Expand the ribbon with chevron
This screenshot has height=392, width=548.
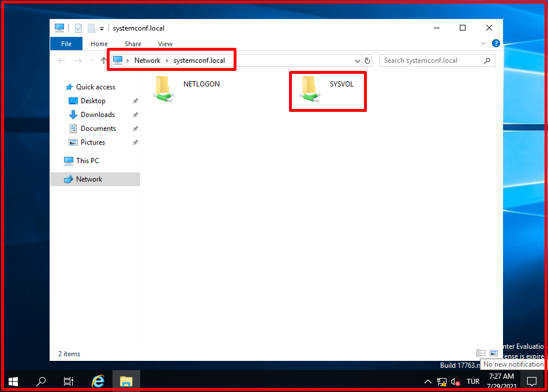483,43
